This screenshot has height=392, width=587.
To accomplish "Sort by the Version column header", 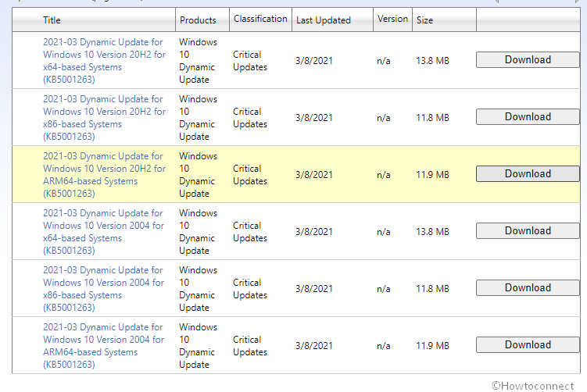I will click(392, 19).
